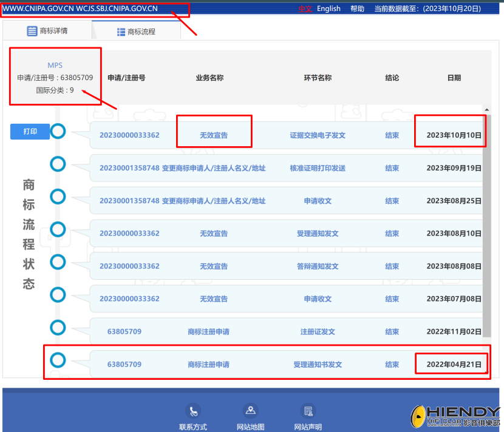Click the MPS trademark name link
Screen dimensions: 504x432
coord(55,65)
